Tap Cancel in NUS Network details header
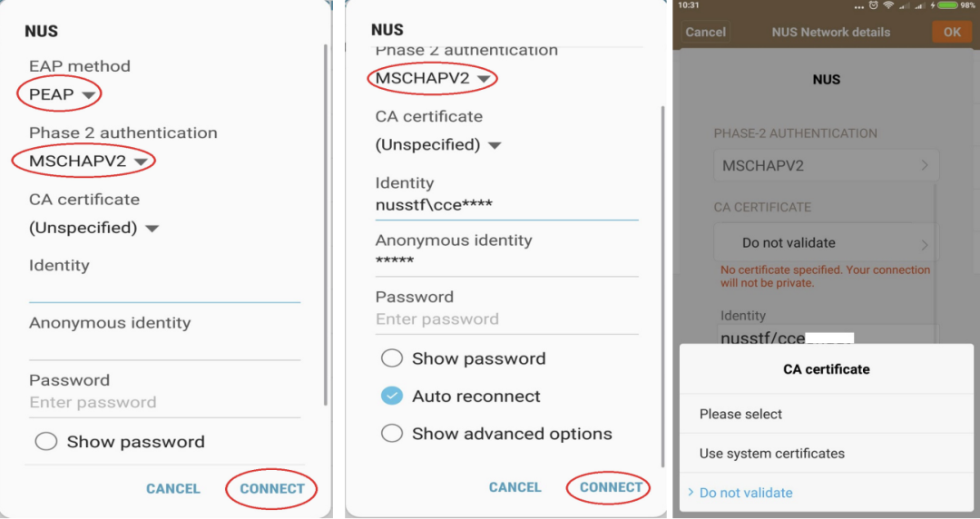The height and width of the screenshot is (519, 980). pos(705,32)
